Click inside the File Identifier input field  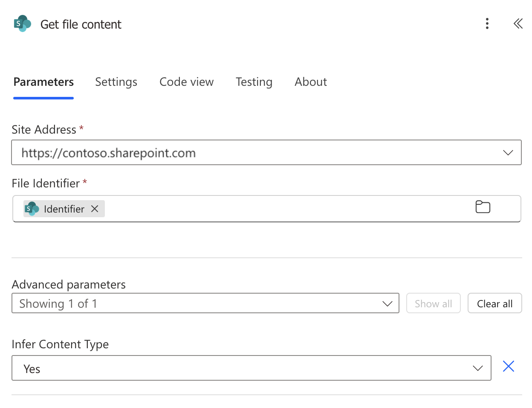click(x=267, y=209)
